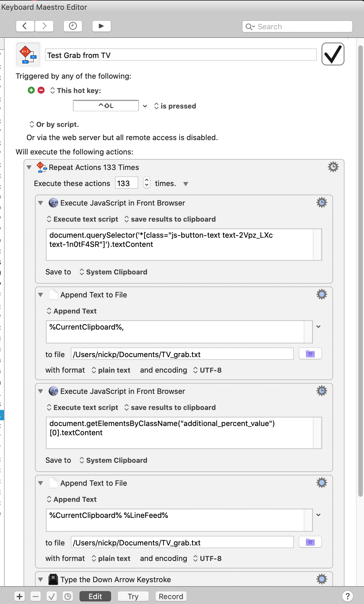Image resolution: width=364 pixels, height=604 pixels.
Task: Toggle enable state using bottom checkmark button
Action: [x=52, y=597]
